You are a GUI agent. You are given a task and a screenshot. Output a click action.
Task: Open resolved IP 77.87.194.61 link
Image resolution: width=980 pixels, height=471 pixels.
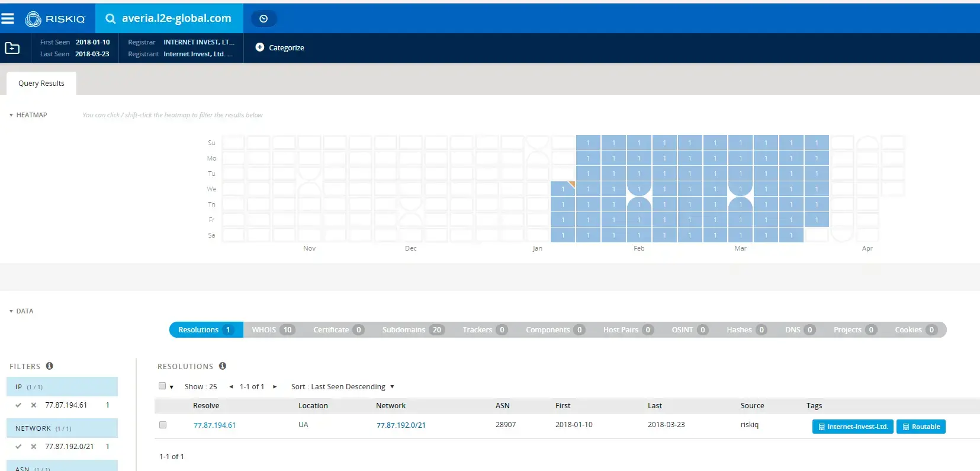coord(214,425)
